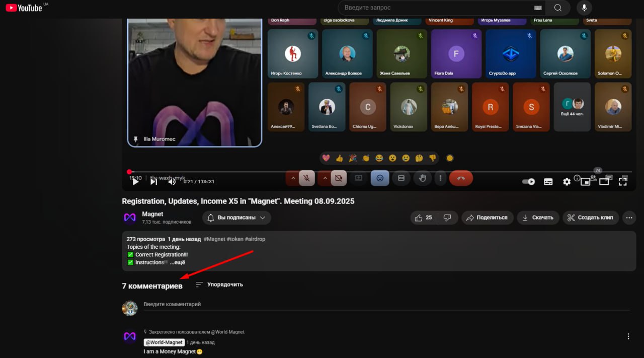Select the Игорь Костенко participant tile
This screenshot has height=358, width=644.
coord(293,54)
